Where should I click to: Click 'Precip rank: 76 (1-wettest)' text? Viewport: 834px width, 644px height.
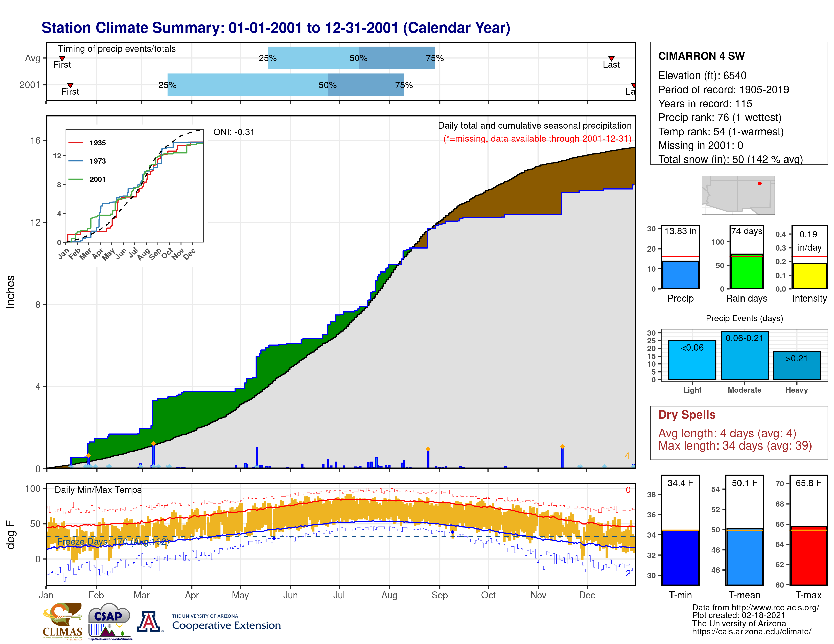tap(720, 117)
